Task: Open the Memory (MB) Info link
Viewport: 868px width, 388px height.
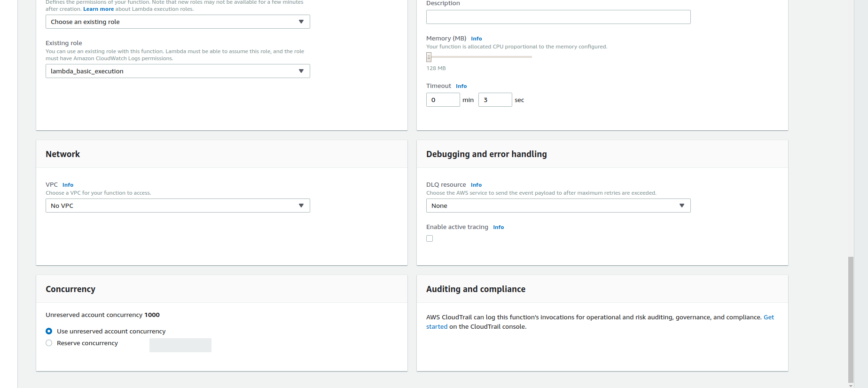Action: tap(477, 39)
